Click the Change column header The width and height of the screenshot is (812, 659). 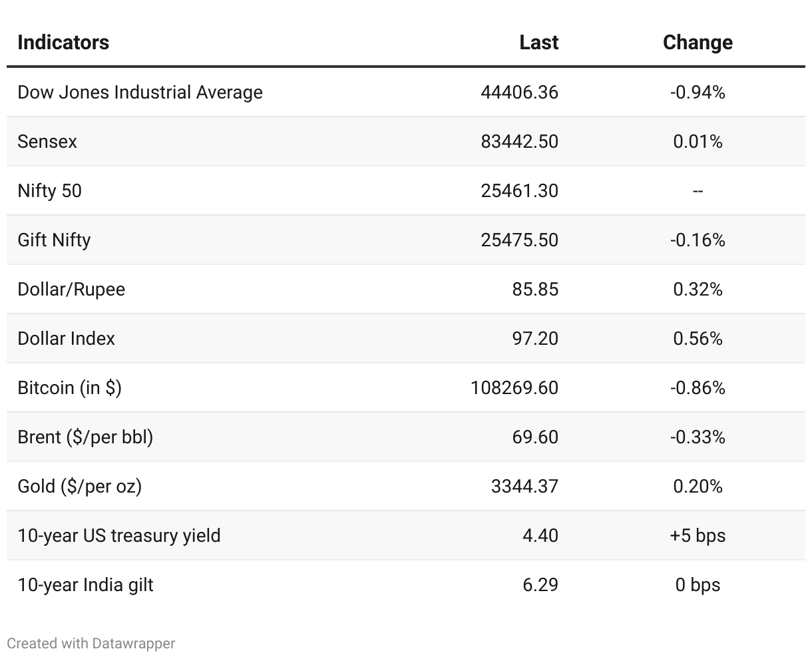(x=698, y=43)
